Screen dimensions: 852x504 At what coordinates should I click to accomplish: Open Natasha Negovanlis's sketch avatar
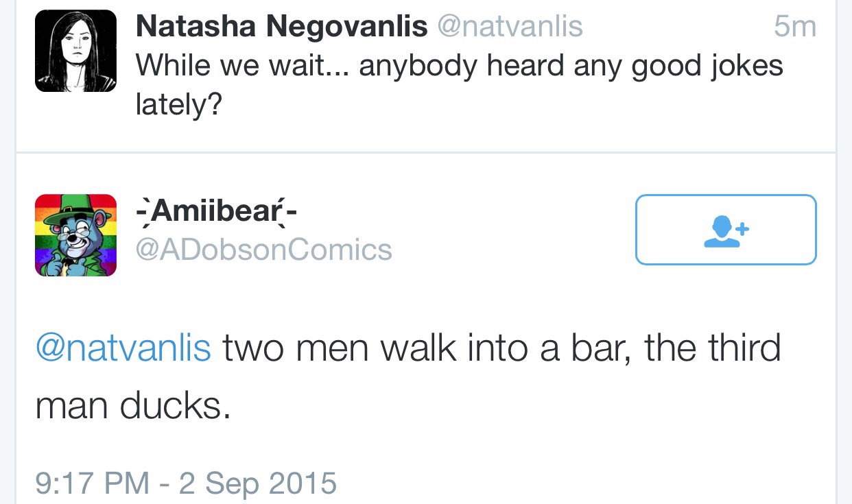pyautogui.click(x=75, y=51)
